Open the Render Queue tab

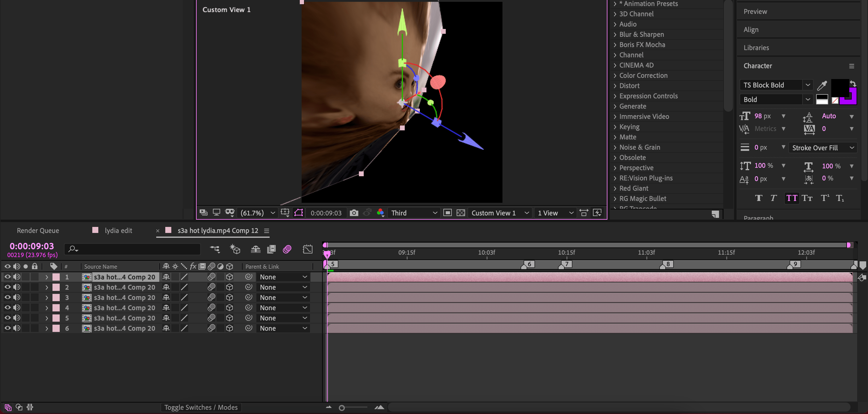tap(38, 231)
